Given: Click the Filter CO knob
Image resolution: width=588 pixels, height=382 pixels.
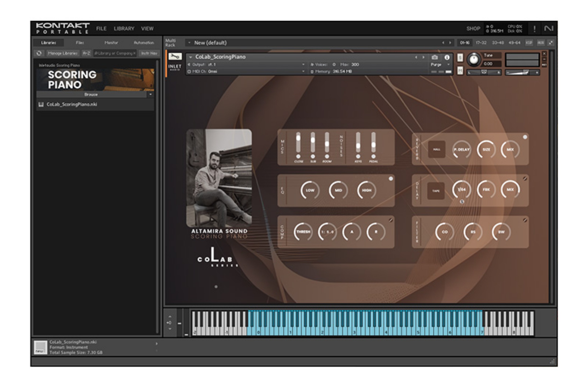Looking at the screenshot, I should 445,232.
